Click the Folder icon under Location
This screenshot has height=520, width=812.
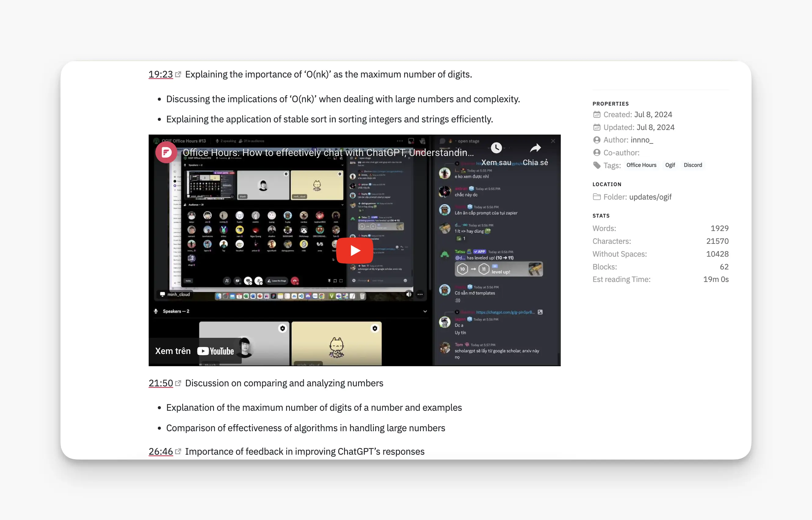tap(597, 197)
